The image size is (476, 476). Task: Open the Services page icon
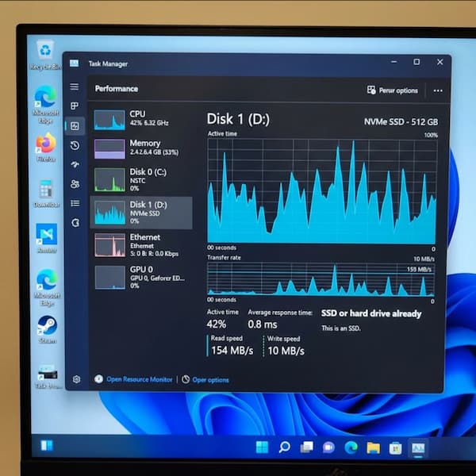pyautogui.click(x=75, y=223)
